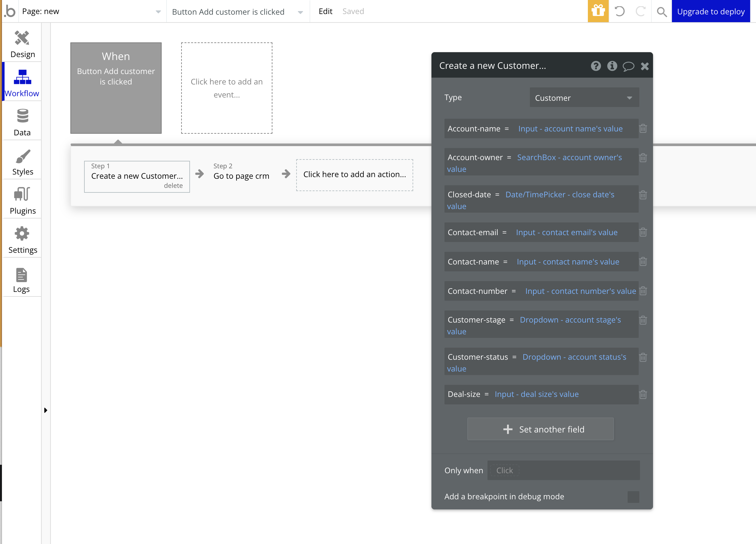Open the Data tab in sidebar

coord(22,122)
